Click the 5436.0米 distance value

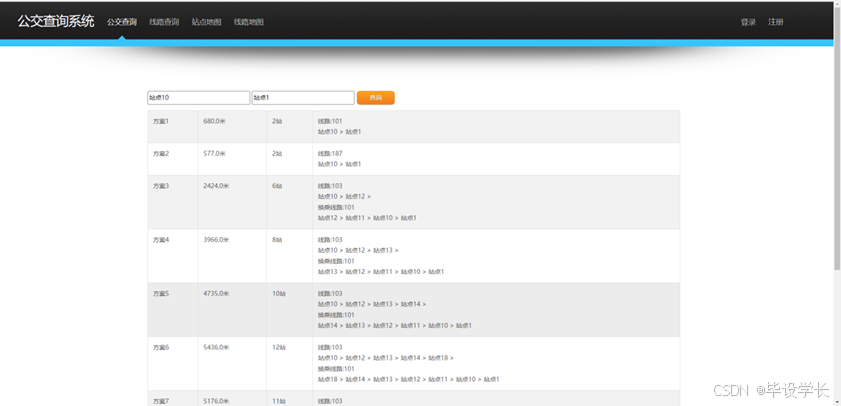pos(216,347)
